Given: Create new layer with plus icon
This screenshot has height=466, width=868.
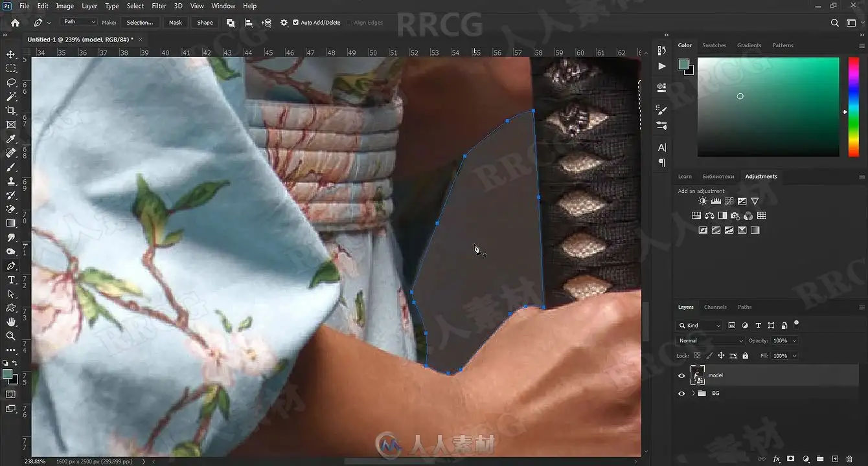Looking at the screenshot, I should click(x=835, y=459).
